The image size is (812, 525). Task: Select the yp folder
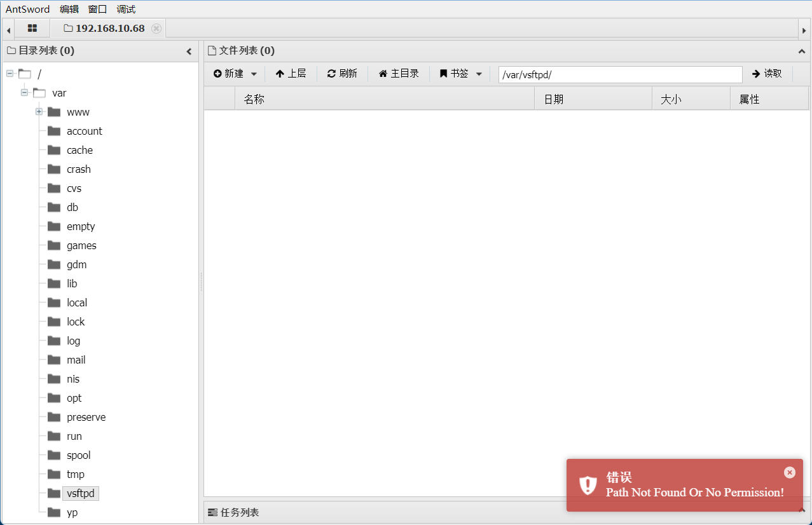coord(72,512)
